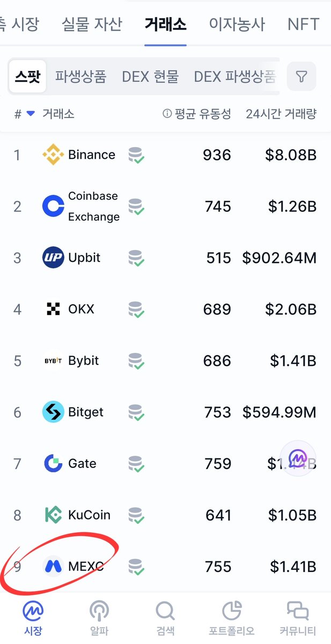Screen dimensions: 331x644
Task: Open the 포트폴리오 portfolio icon in bottom bar
Action: (x=231, y=610)
